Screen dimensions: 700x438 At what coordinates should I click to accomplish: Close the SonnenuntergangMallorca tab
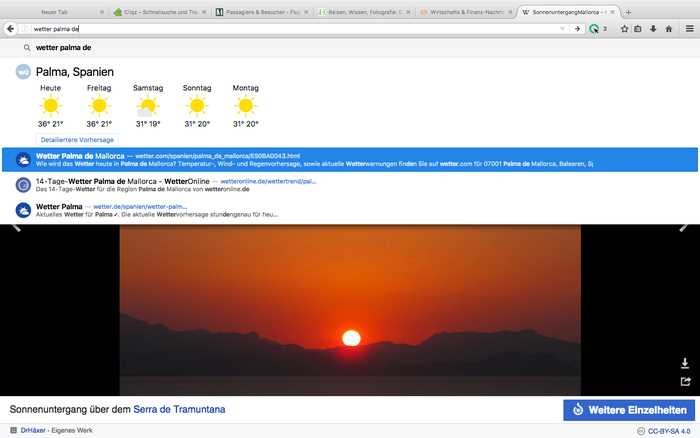point(613,12)
